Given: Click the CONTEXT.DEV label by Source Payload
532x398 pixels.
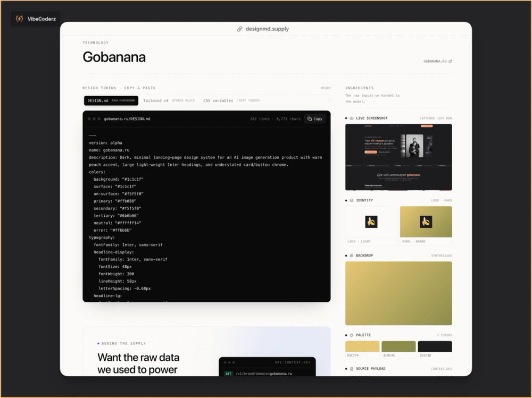Looking at the screenshot, I should pos(442,369).
